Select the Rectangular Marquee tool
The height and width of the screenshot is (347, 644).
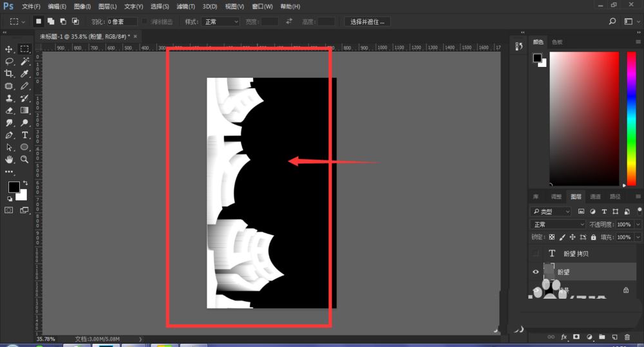point(24,50)
